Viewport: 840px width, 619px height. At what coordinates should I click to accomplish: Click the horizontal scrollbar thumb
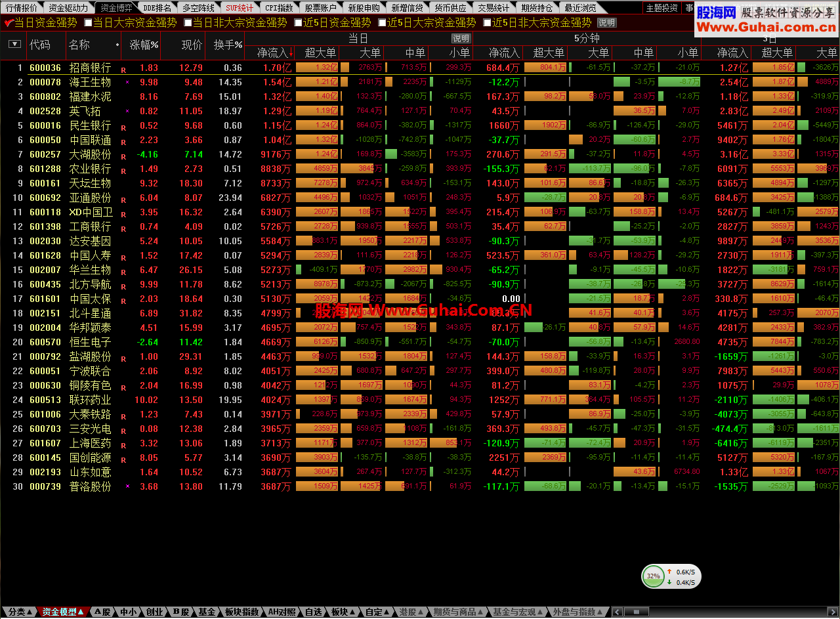pos(637,612)
